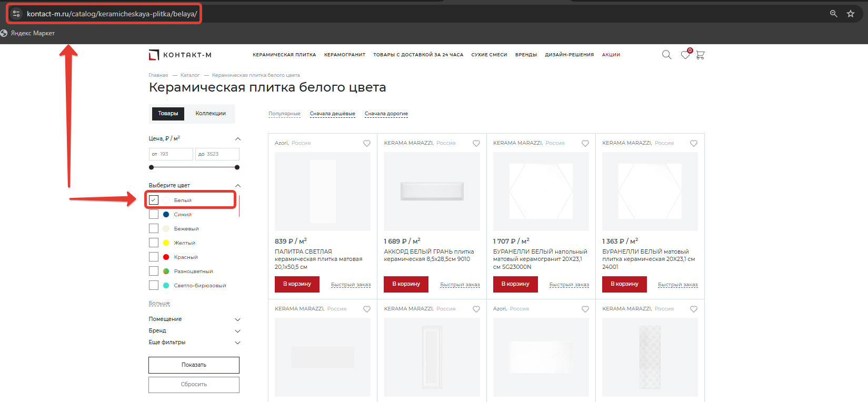Viewport: 868px width, 402px height.
Task: Click Главная breadcrumb link
Action: click(158, 75)
